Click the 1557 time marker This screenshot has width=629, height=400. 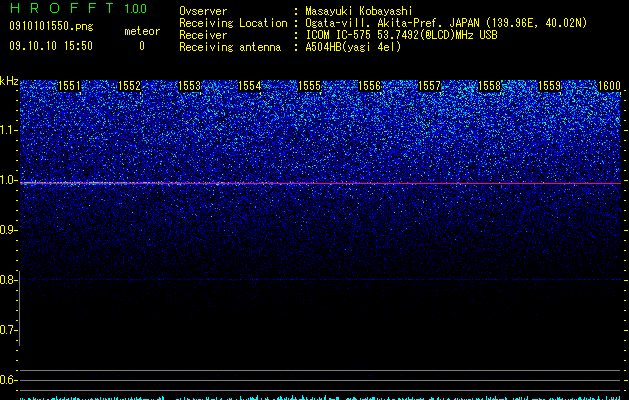(430, 86)
